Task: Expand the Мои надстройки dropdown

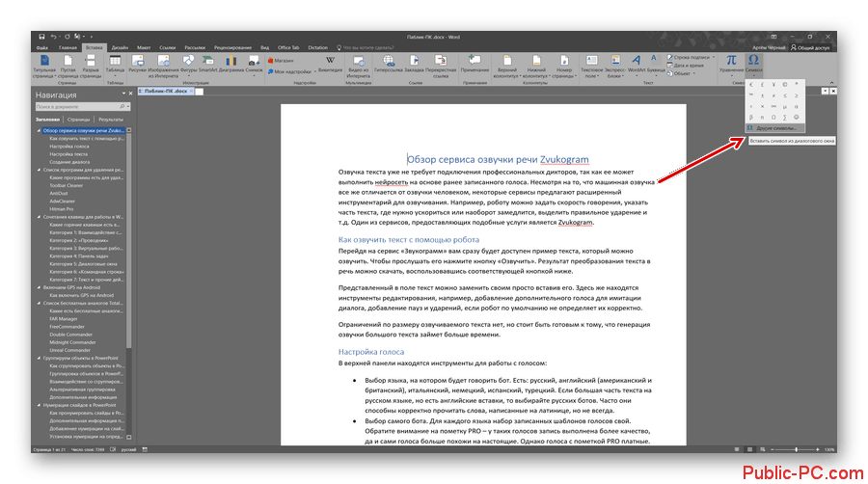Action: click(315, 71)
